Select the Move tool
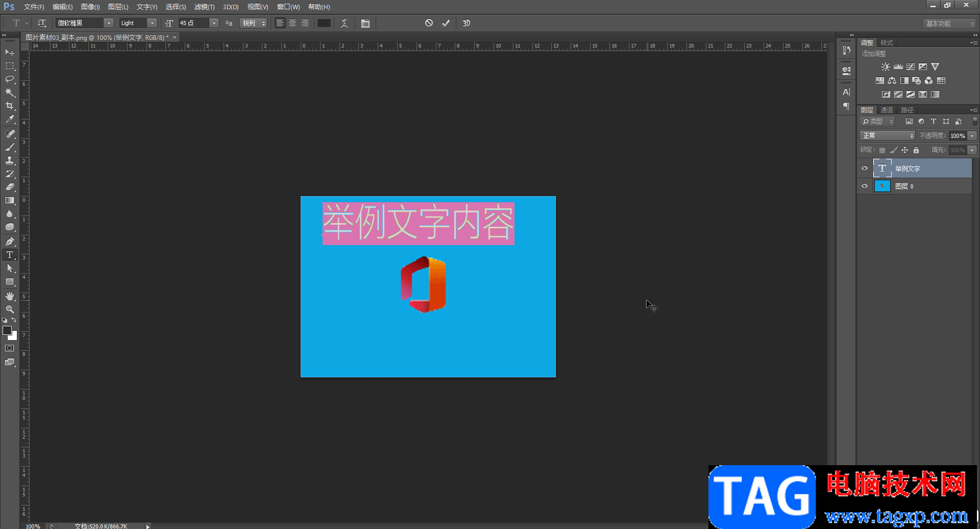The height and width of the screenshot is (529, 980). tap(10, 53)
